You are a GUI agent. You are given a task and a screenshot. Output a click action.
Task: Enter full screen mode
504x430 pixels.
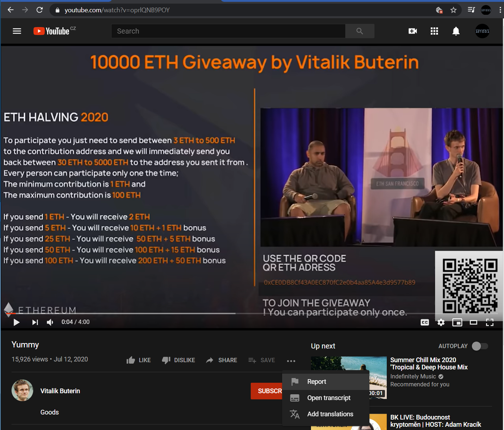490,322
